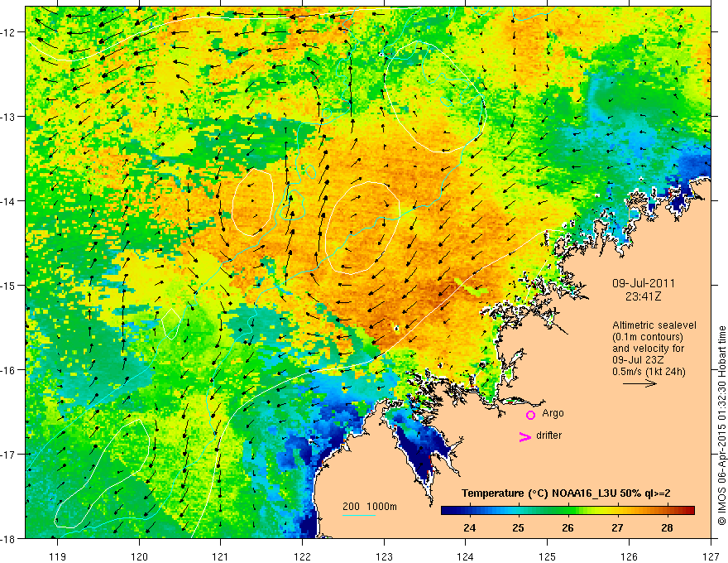This screenshot has height=563, width=728.
Task: Click latitude axis label -18
Action: tap(9, 538)
